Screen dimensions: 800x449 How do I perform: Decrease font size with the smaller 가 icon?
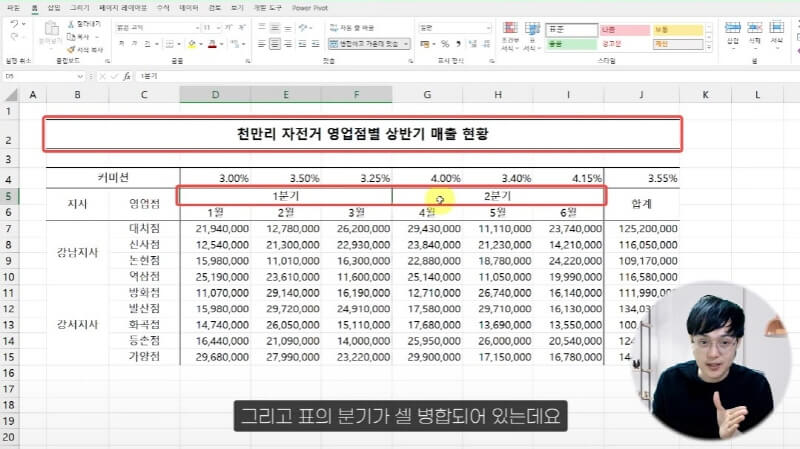coord(242,28)
